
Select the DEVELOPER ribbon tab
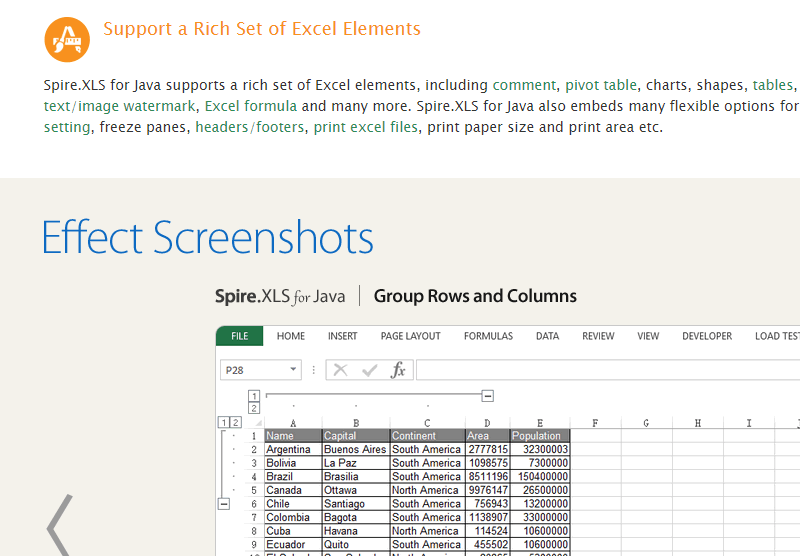(x=707, y=336)
